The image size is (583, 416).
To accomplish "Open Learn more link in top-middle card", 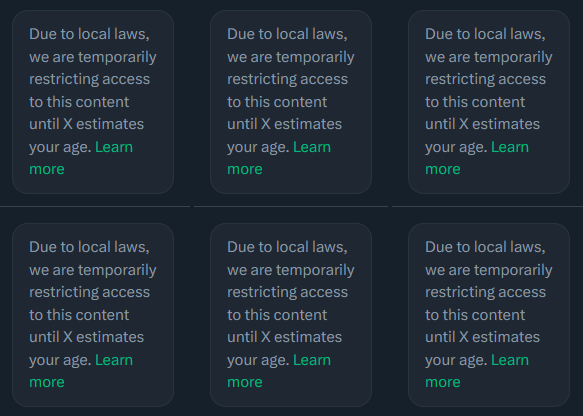I will (x=312, y=147).
